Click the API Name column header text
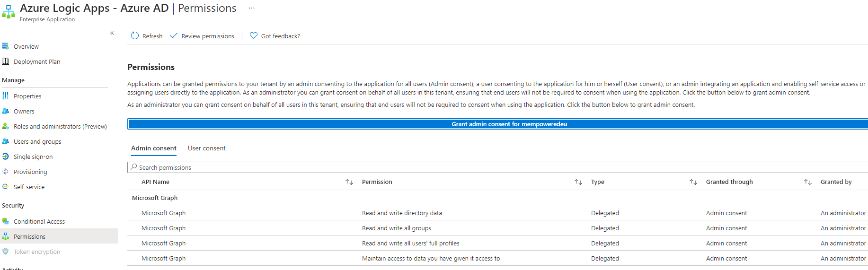868x270 pixels. (155, 182)
